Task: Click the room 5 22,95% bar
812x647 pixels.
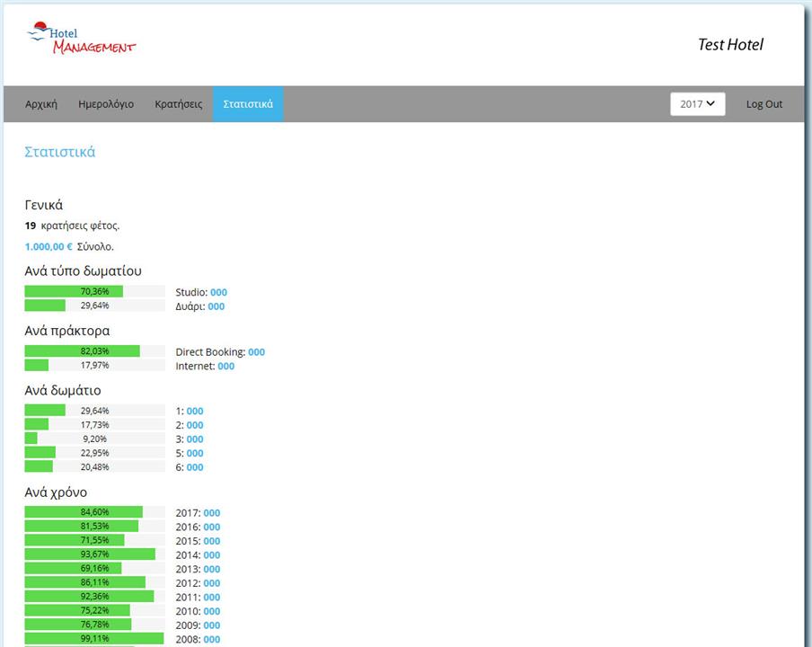Action: (94, 453)
